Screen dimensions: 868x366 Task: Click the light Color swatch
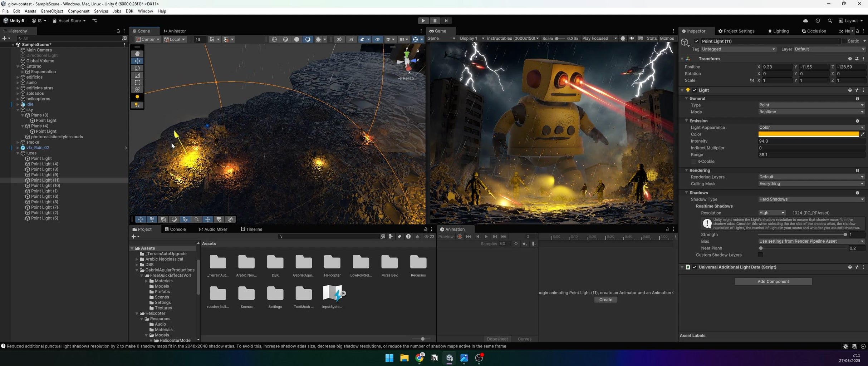pyautogui.click(x=808, y=134)
